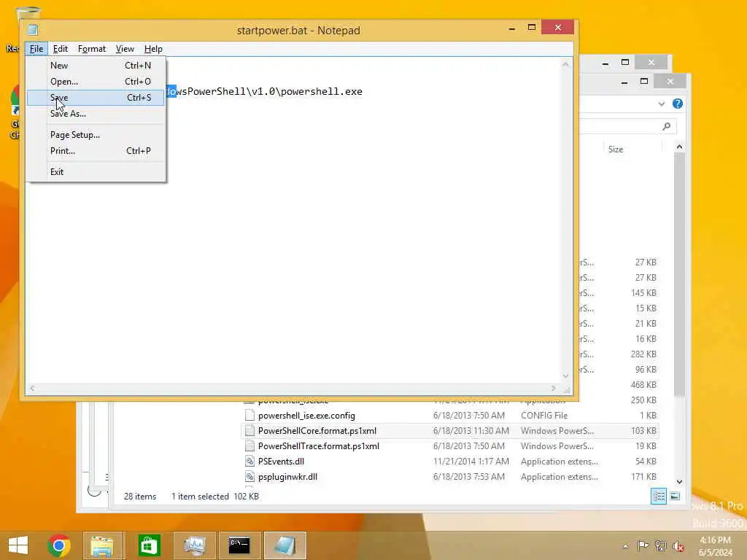Image resolution: width=747 pixels, height=560 pixels.
Task: Choose New from the File menu
Action: (x=96, y=65)
